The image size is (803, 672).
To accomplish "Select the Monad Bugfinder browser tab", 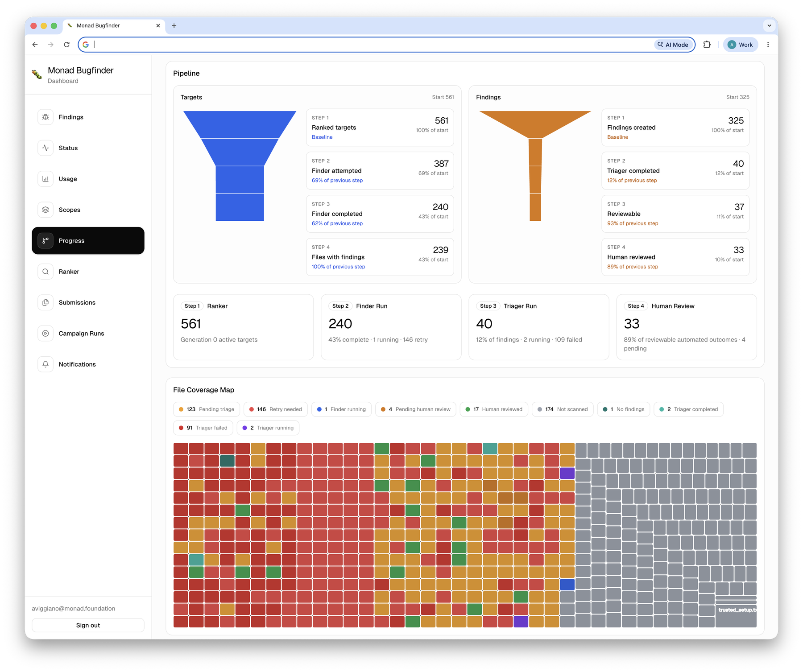I will [114, 26].
